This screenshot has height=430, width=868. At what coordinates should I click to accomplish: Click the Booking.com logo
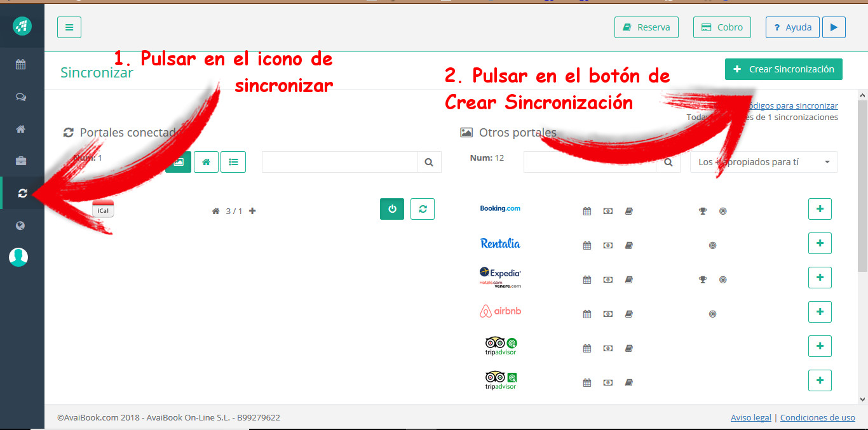click(500, 208)
